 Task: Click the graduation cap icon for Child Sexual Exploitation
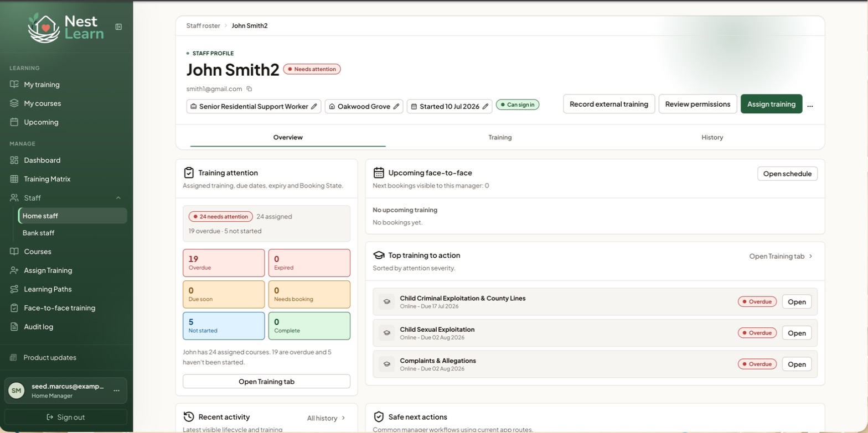pyautogui.click(x=386, y=333)
